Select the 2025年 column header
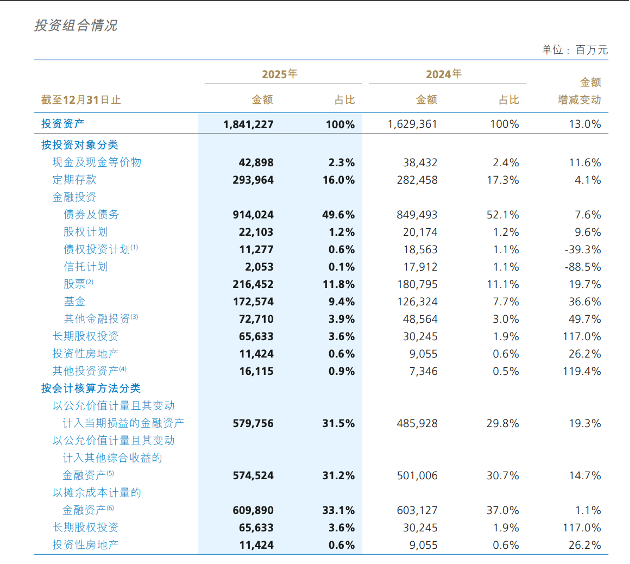Image resolution: width=630 pixels, height=564 pixels. pos(279,74)
